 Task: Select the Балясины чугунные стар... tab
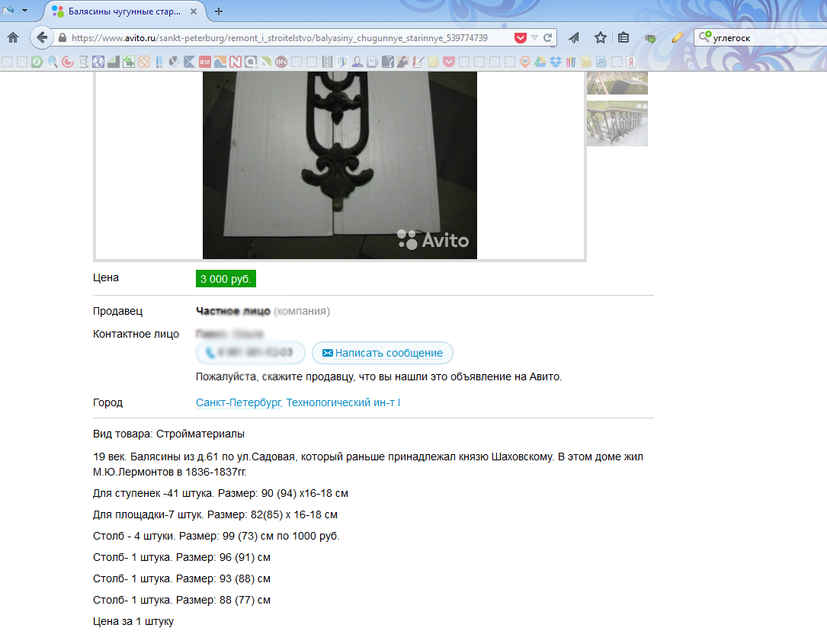coord(124,11)
